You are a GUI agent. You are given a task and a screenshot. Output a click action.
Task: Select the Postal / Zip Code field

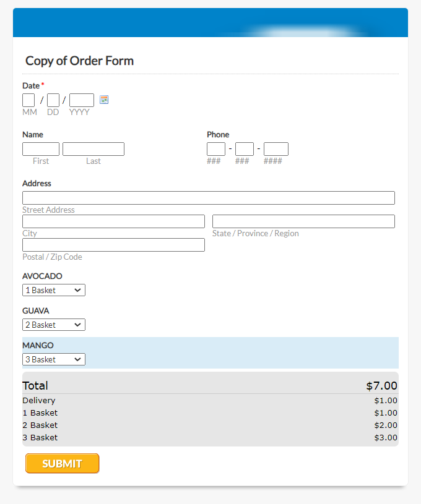[x=114, y=245]
